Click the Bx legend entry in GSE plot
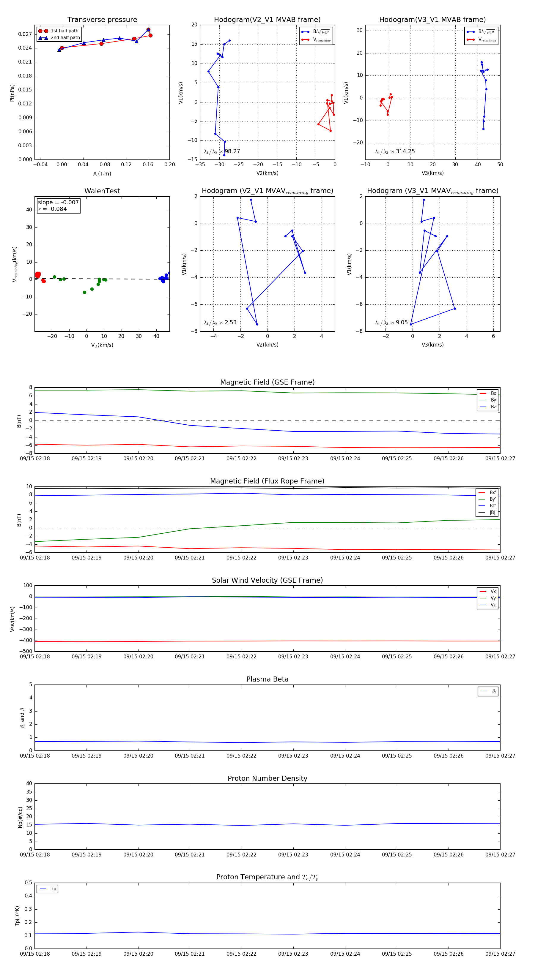Screen dimensions: 535x980 [x=488, y=393]
